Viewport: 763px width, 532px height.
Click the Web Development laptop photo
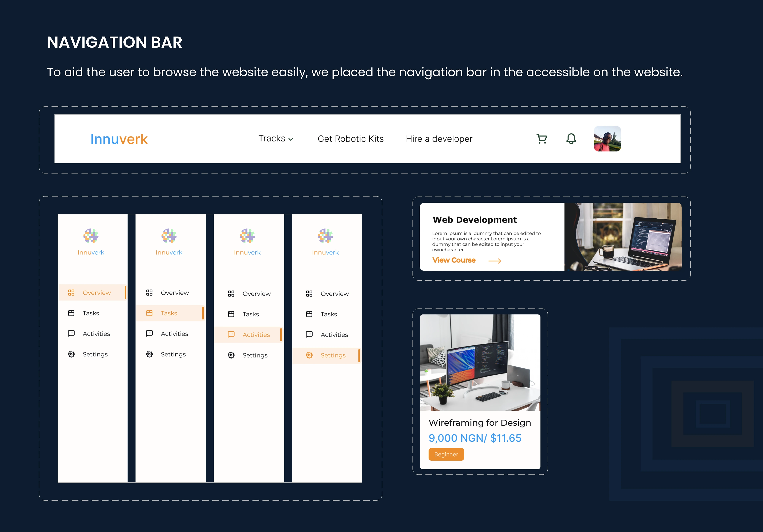tap(623, 237)
